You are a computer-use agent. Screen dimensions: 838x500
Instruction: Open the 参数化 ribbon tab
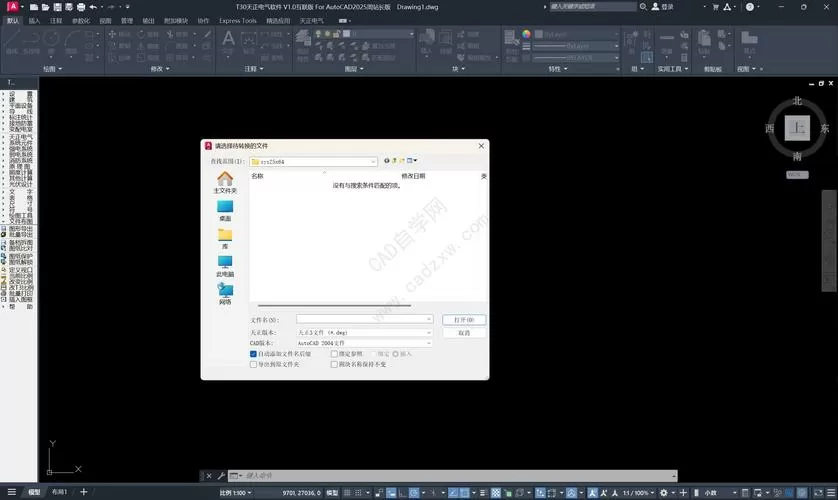(x=81, y=21)
